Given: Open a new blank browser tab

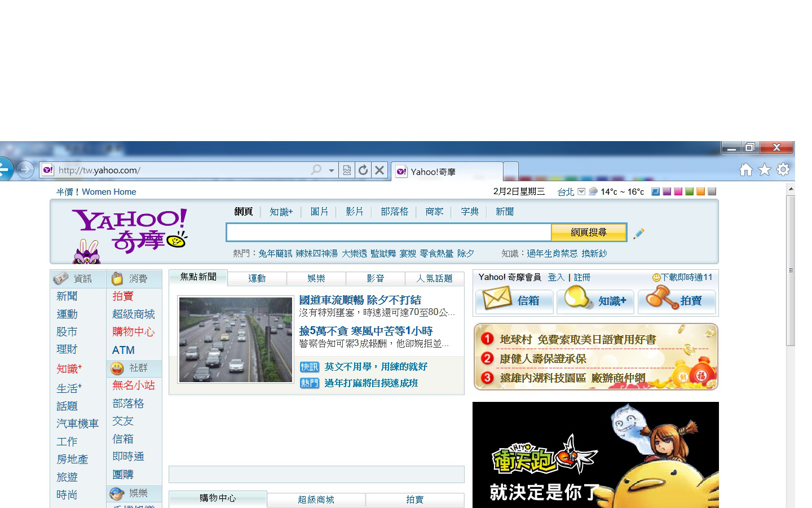Looking at the screenshot, I should [x=510, y=171].
